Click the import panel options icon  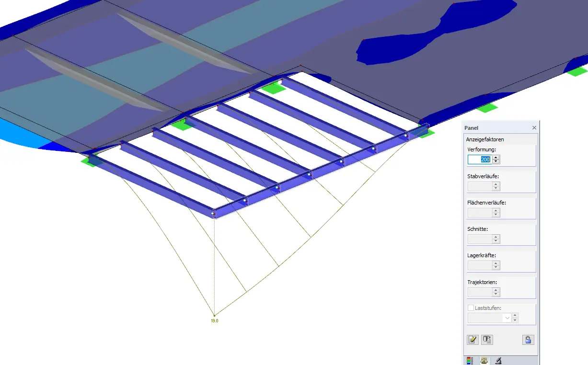[487, 340]
